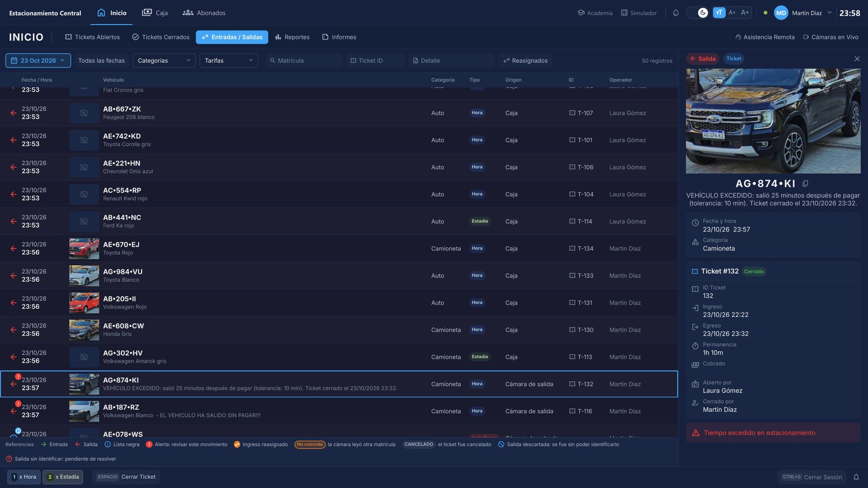868x488 pixels.
Task: Switch to Tickets Abiertos tab
Action: coord(92,37)
